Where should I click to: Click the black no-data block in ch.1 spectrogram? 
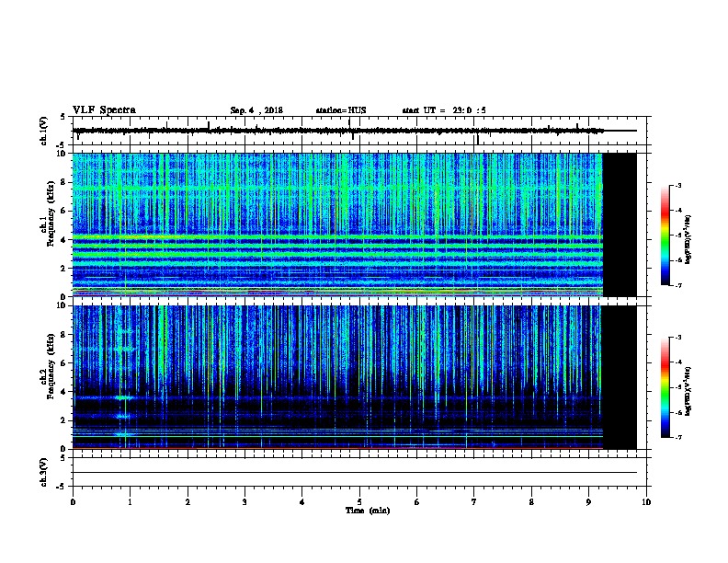coord(620,224)
